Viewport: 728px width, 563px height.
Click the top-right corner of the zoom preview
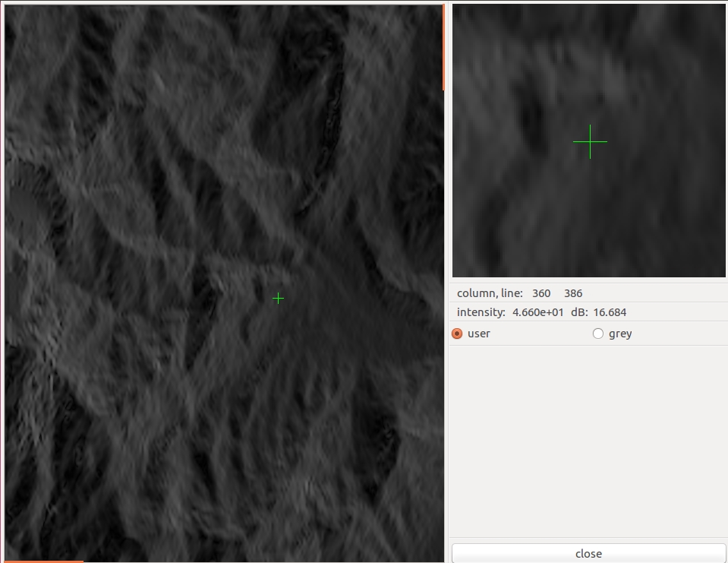pyautogui.click(x=720, y=11)
